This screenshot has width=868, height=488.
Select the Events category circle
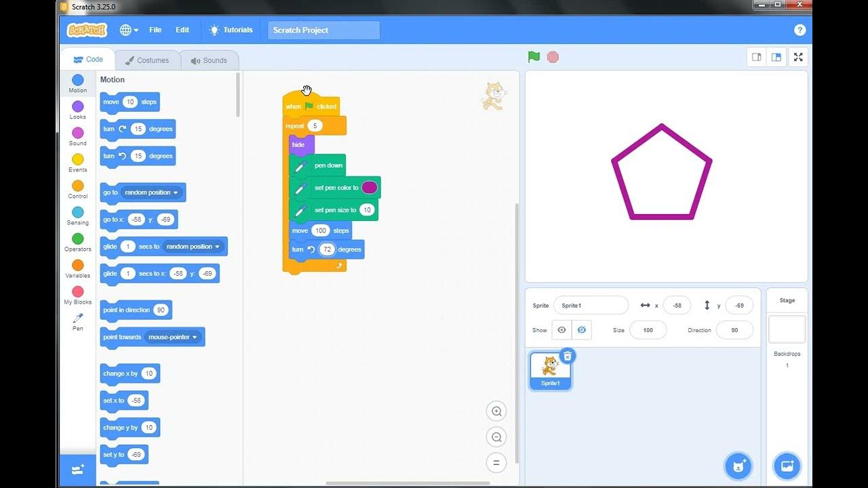[78, 159]
